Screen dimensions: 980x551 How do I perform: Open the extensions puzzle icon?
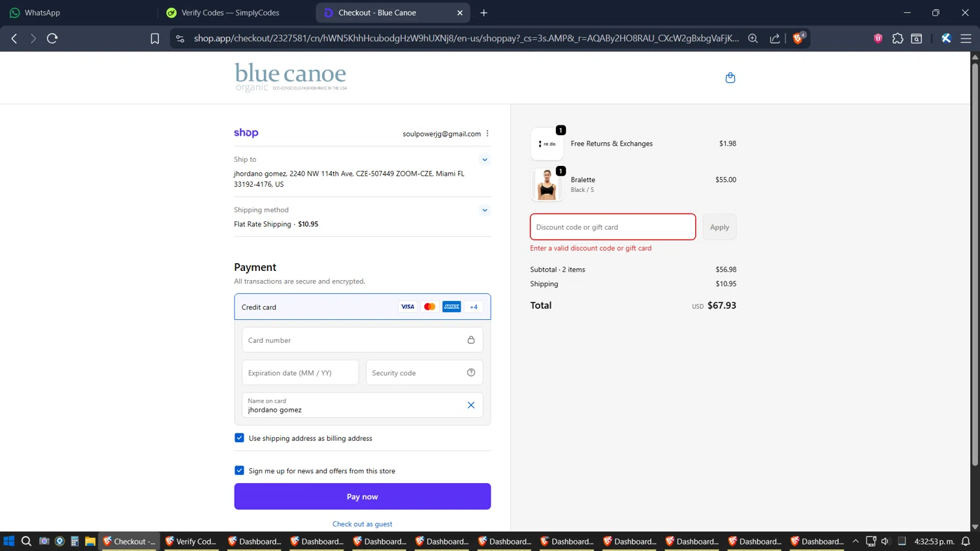898,39
